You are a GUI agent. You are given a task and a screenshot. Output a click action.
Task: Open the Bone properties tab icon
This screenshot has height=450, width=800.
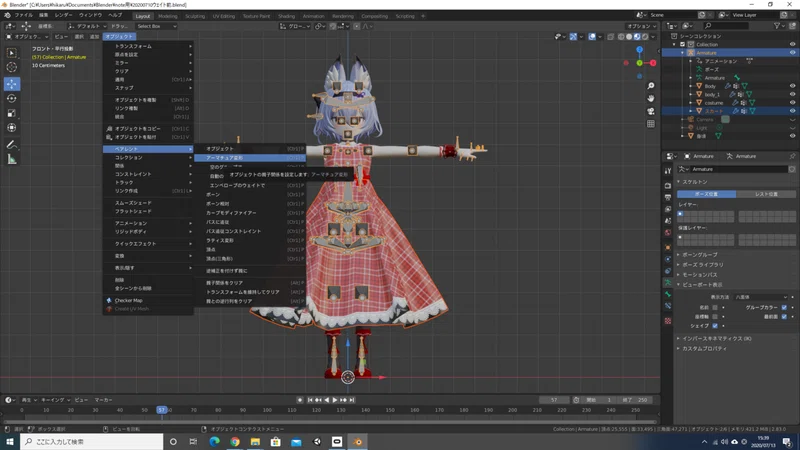[x=668, y=294]
